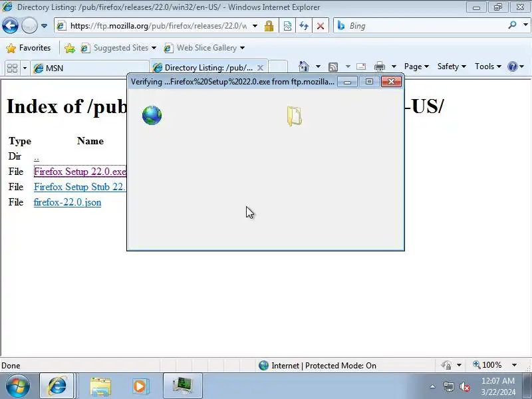Click the Help question mark icon
The height and width of the screenshot is (399, 532).
tap(512, 66)
